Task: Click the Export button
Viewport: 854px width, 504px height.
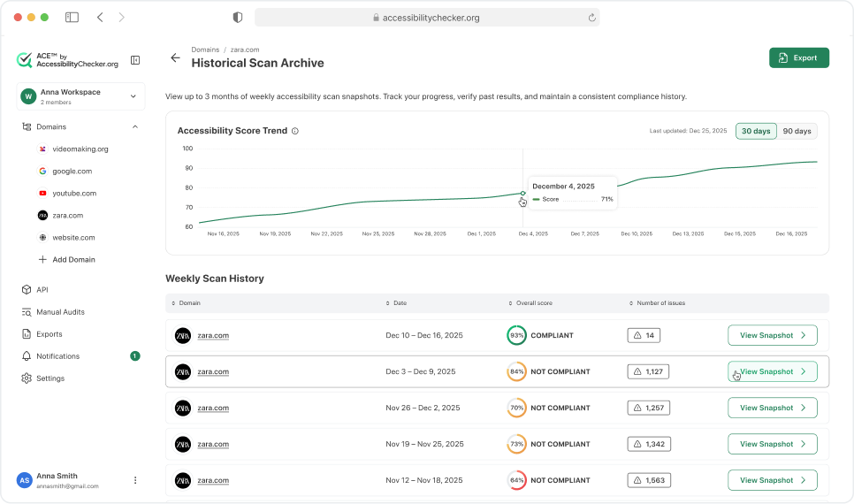Action: click(x=799, y=57)
